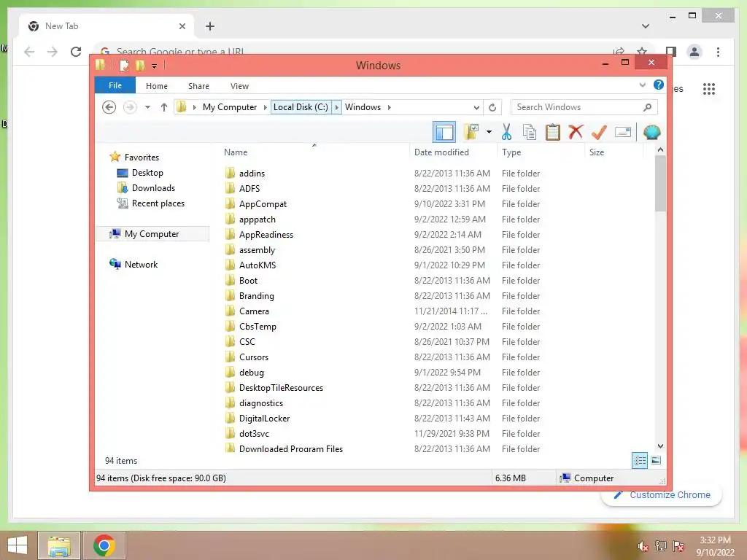Expand the ribbon with the chevron
The width and height of the screenshot is (747, 560).
pos(642,85)
